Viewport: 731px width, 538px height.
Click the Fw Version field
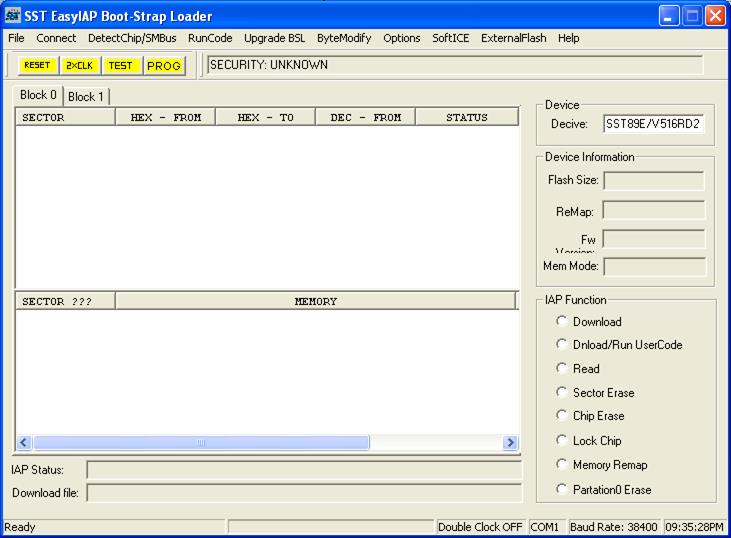(654, 239)
